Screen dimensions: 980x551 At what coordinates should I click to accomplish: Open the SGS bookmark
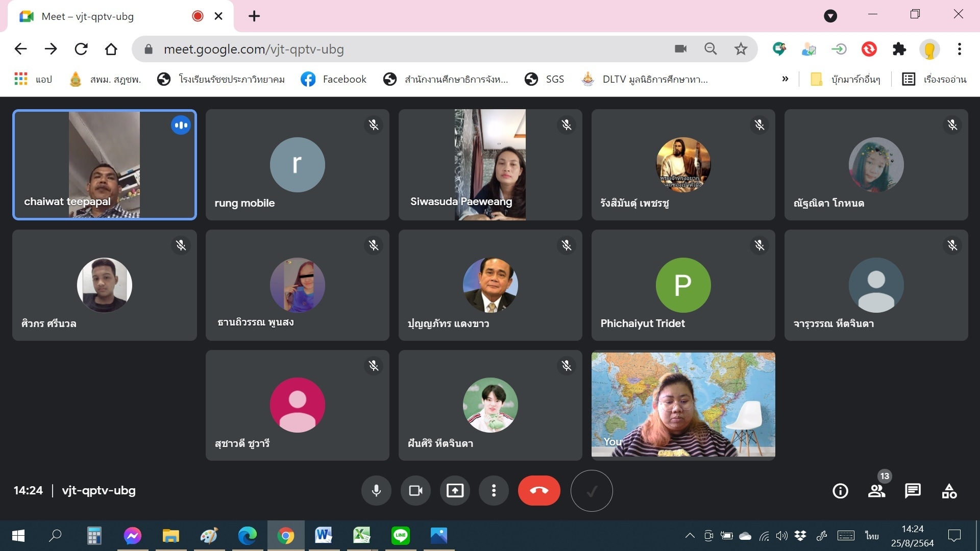pos(544,79)
